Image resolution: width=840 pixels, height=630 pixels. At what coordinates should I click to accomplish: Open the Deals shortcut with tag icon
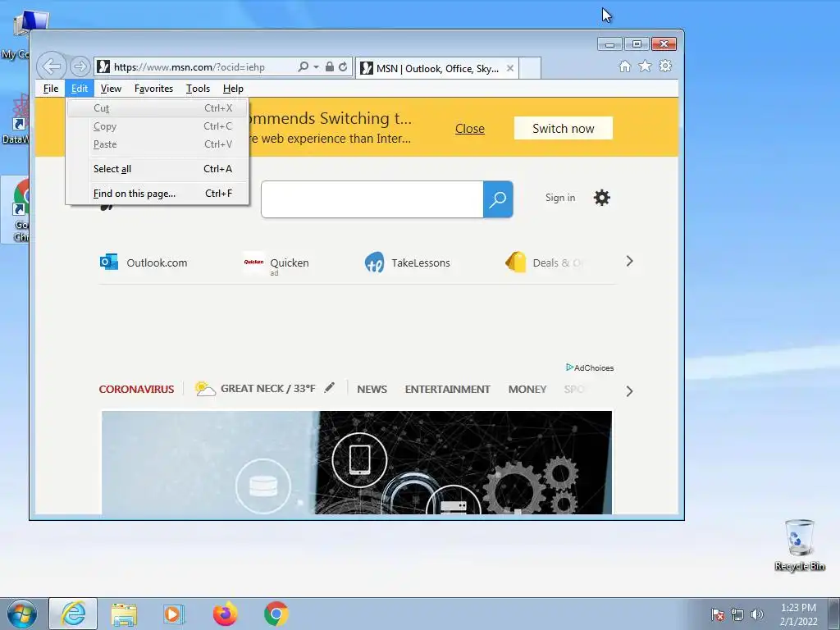(x=544, y=262)
